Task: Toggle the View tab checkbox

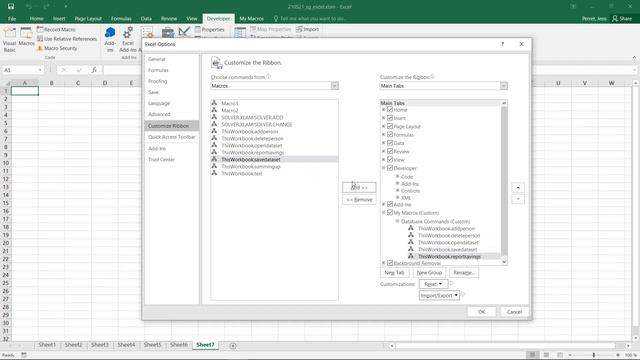Action: point(390,160)
